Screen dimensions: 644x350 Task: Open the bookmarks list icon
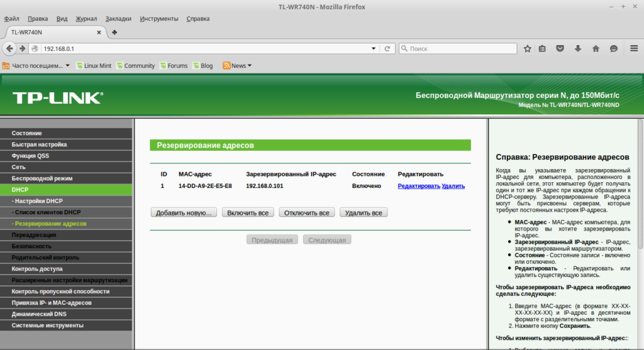tap(542, 48)
